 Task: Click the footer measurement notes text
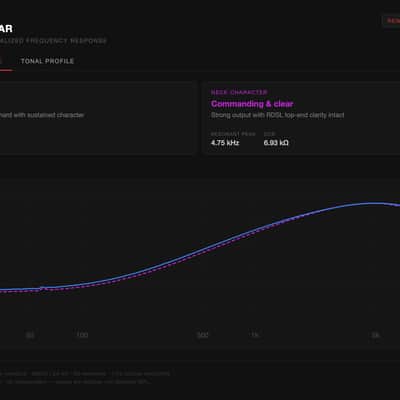[85, 378]
